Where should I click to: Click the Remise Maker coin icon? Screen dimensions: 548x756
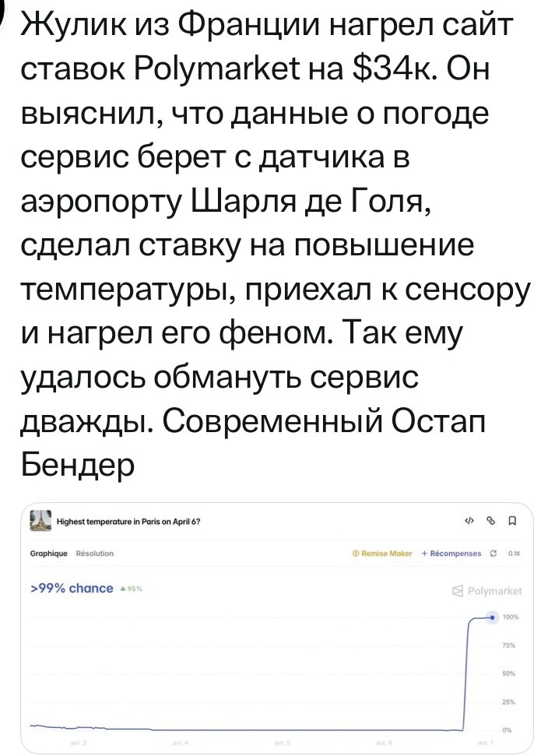click(355, 554)
